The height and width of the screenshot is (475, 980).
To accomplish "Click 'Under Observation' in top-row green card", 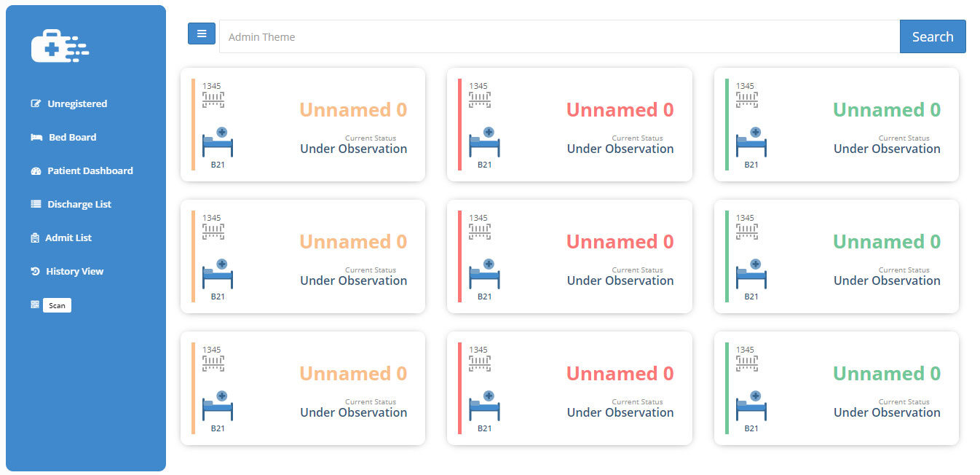I will pyautogui.click(x=887, y=149).
